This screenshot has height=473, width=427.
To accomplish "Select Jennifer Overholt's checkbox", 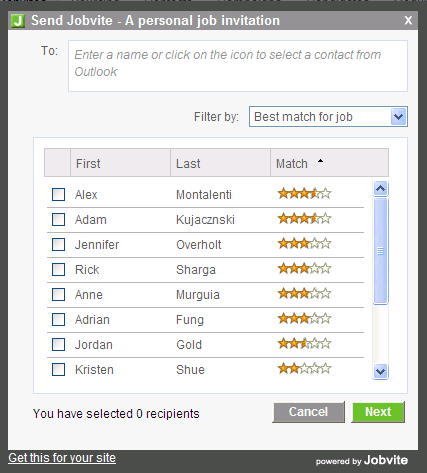I will [x=58, y=244].
